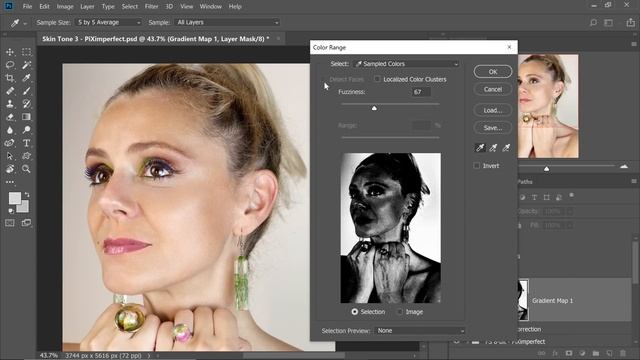Filter layers by type layers (T icon)
The image size is (640, 360).
coord(534,198)
